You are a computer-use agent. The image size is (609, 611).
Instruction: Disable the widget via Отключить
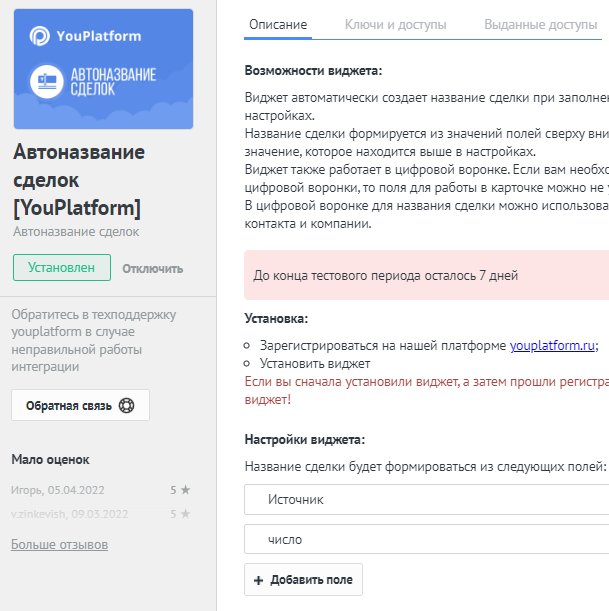[x=153, y=268]
